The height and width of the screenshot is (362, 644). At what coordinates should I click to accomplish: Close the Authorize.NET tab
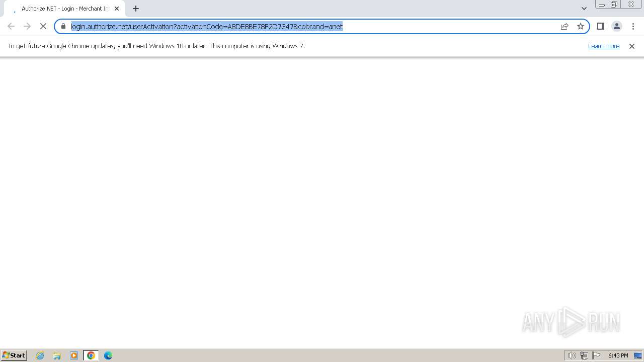[x=117, y=9]
